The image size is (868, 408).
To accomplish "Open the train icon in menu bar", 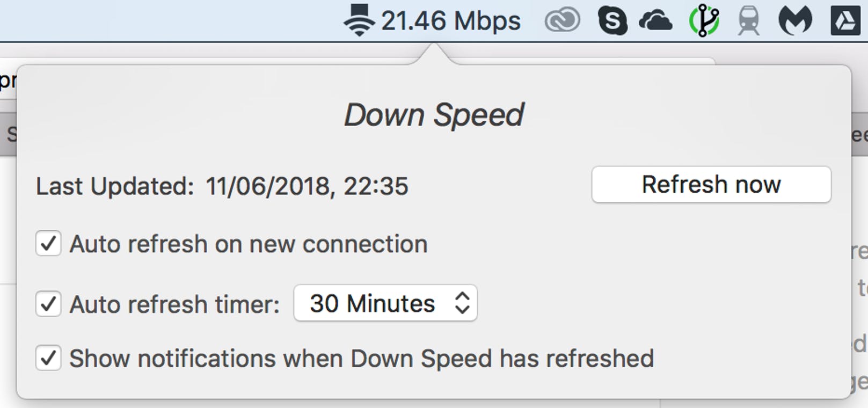I will tap(749, 21).
